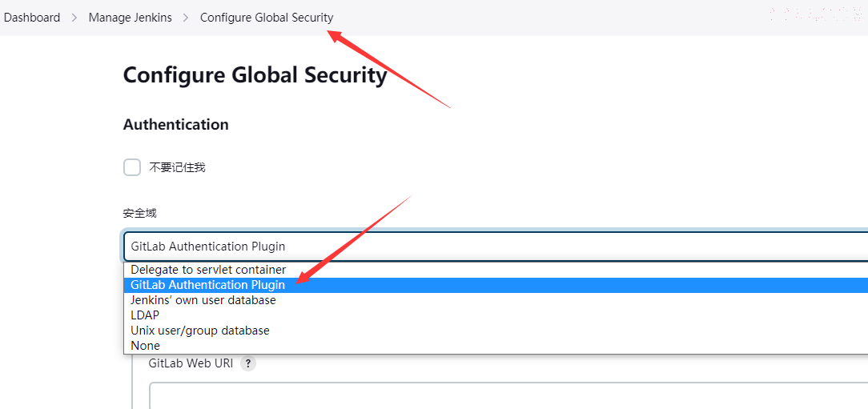The image size is (868, 409).
Task: Open the Manage Jenkins breadcrumb link
Action: click(x=130, y=18)
